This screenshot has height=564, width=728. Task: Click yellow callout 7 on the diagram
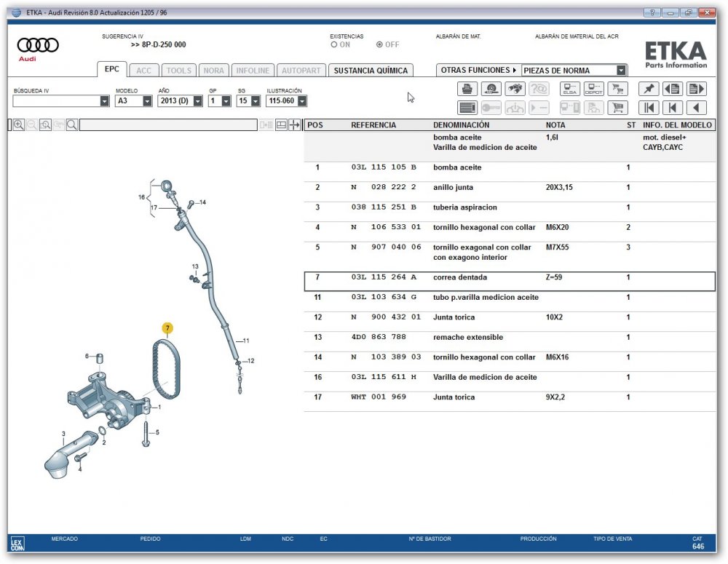(167, 328)
